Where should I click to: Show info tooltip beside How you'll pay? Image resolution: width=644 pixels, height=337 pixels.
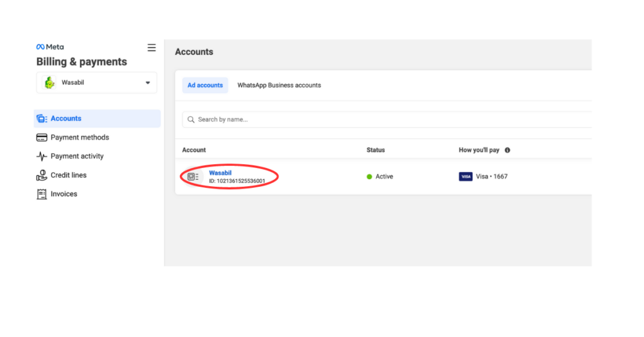click(508, 150)
